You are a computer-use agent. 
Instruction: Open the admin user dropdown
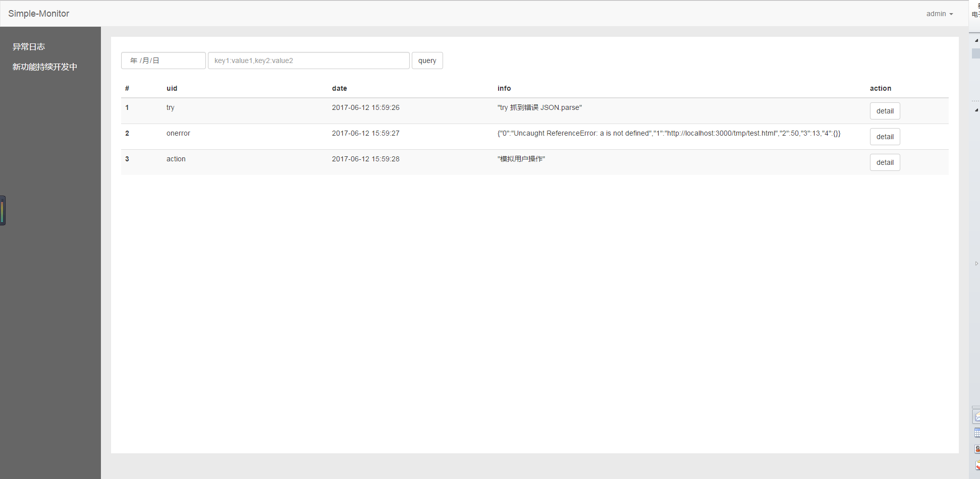939,14
